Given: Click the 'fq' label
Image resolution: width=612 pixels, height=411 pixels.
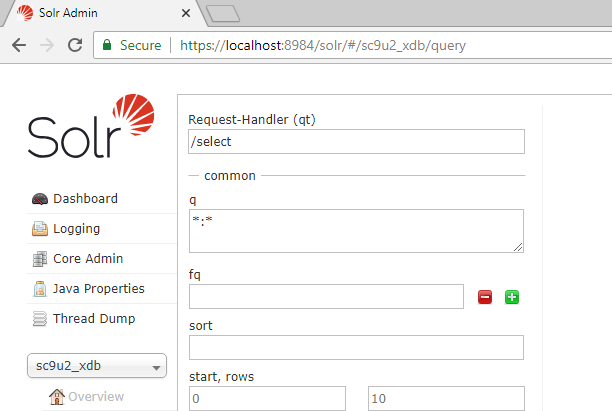Looking at the screenshot, I should [x=195, y=274].
